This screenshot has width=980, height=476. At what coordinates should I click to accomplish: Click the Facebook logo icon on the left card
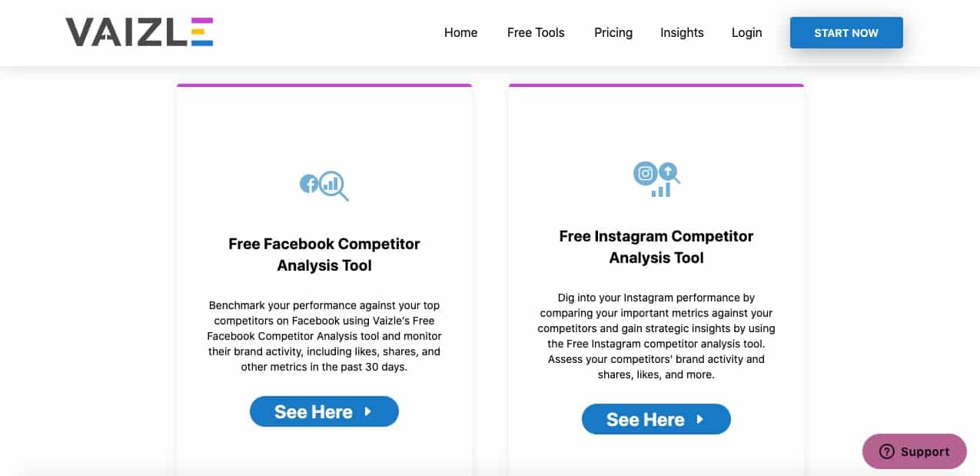click(310, 183)
